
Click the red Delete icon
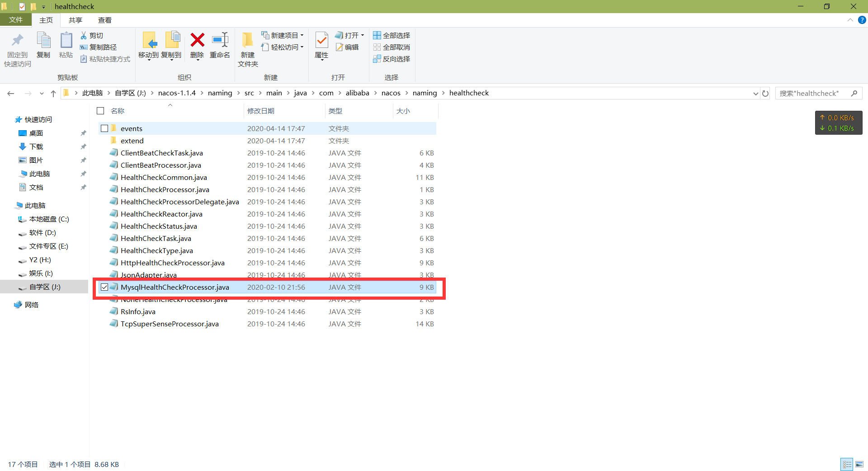pyautogui.click(x=197, y=40)
